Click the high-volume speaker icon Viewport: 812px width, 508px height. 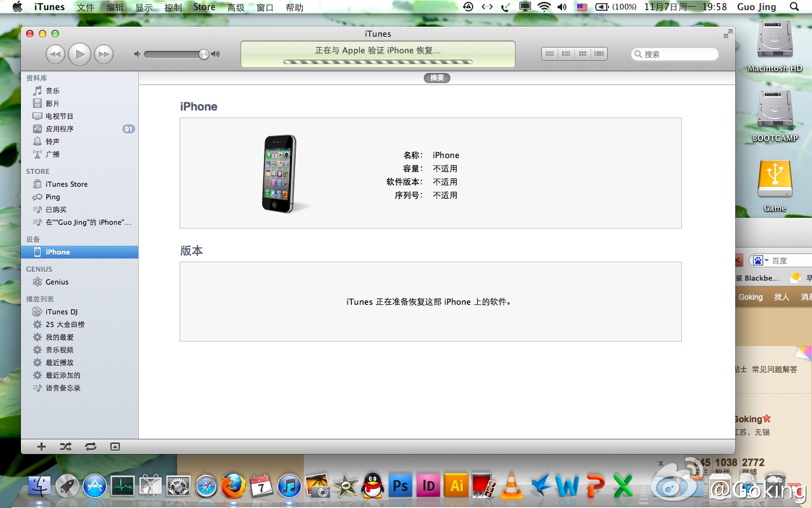click(x=216, y=54)
